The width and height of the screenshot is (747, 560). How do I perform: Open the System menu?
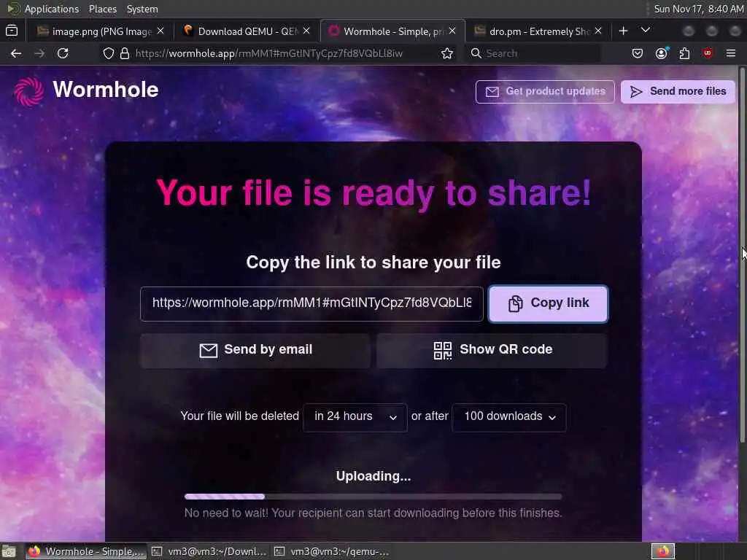pos(142,9)
